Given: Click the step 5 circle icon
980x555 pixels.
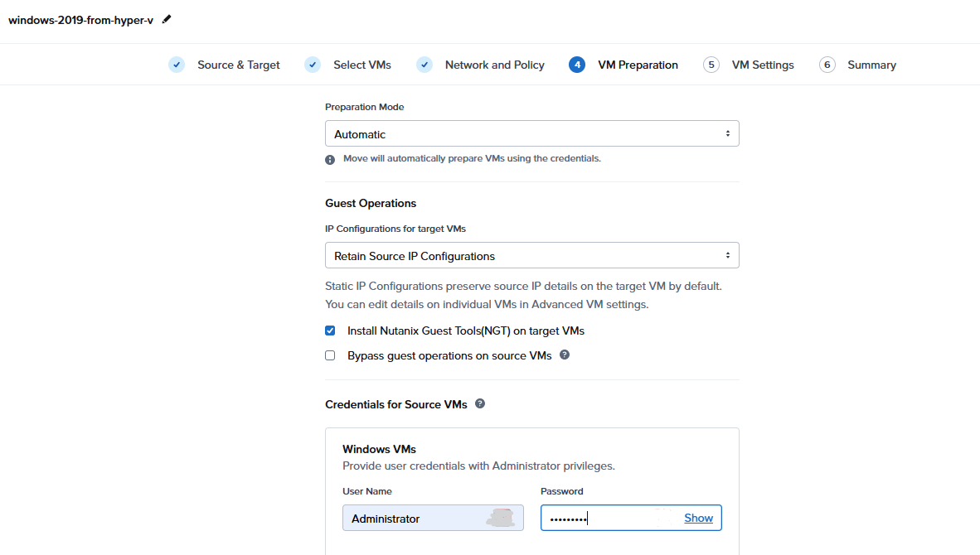Looking at the screenshot, I should [x=711, y=65].
